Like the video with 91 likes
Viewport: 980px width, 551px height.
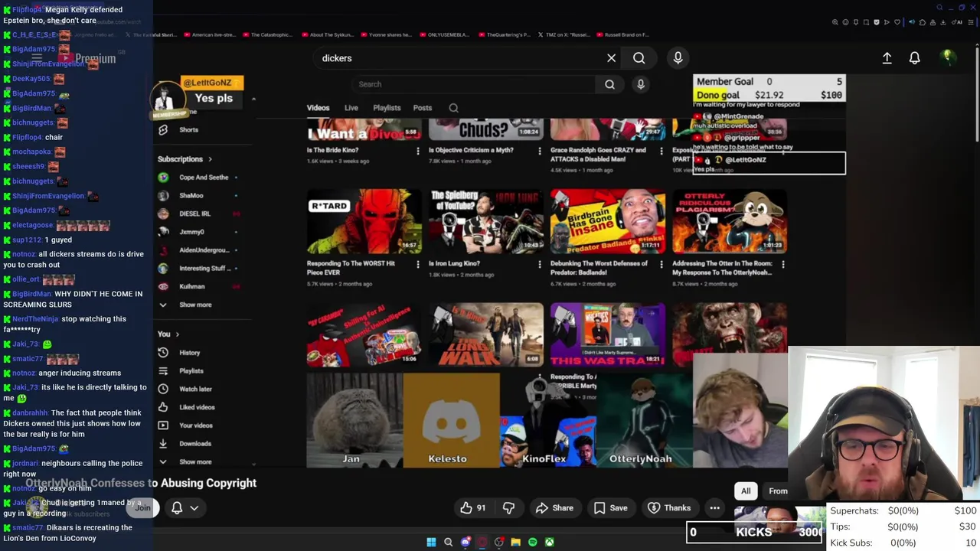(x=472, y=507)
